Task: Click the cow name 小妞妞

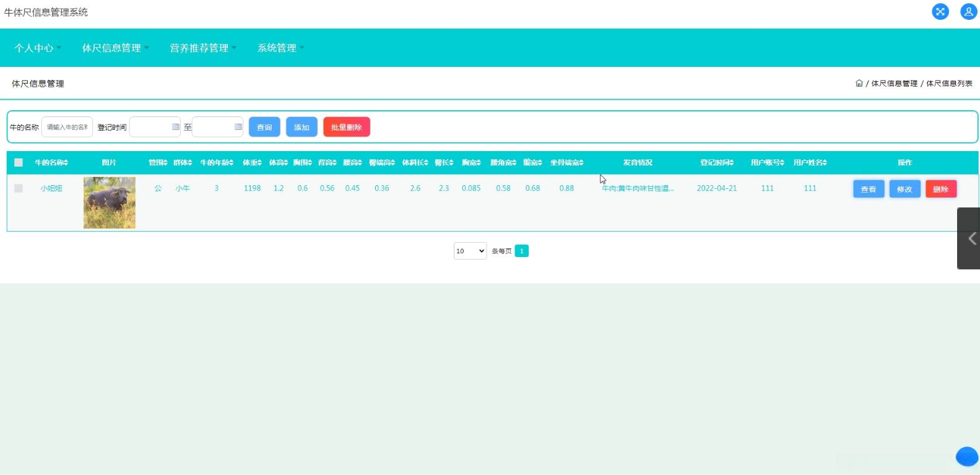Action: tap(51, 188)
